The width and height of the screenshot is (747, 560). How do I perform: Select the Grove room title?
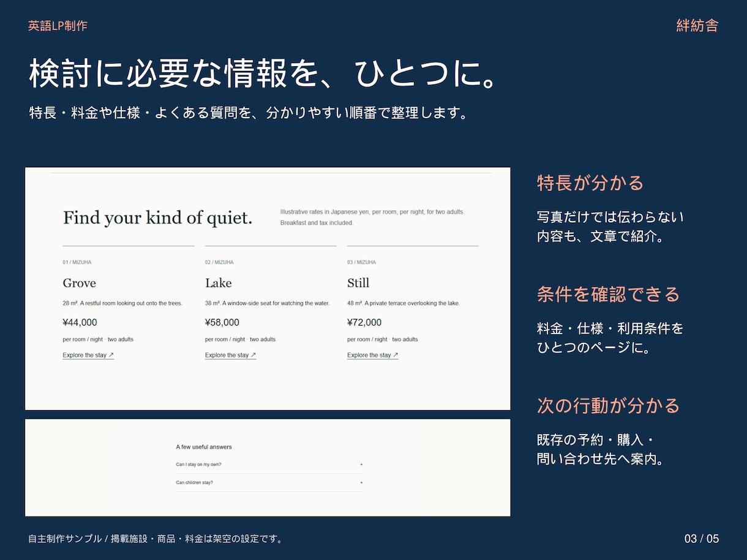click(80, 283)
